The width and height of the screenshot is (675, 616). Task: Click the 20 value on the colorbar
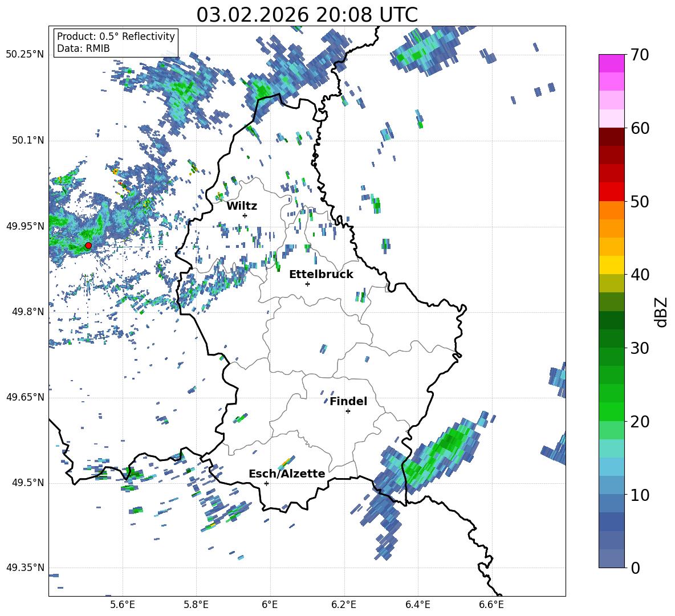[x=640, y=421]
